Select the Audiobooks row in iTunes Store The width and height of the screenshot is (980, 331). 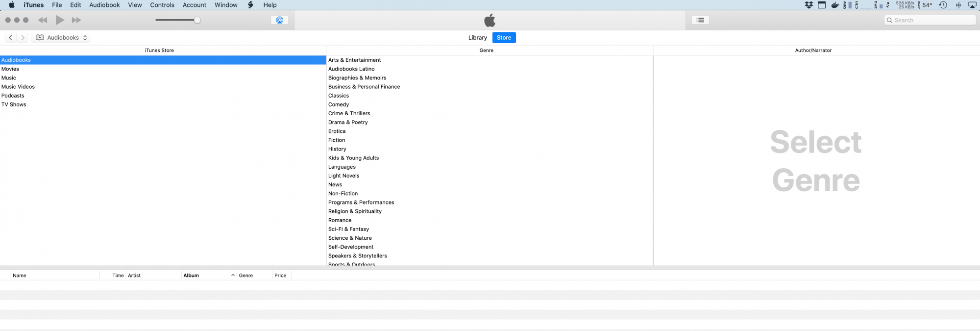163,60
